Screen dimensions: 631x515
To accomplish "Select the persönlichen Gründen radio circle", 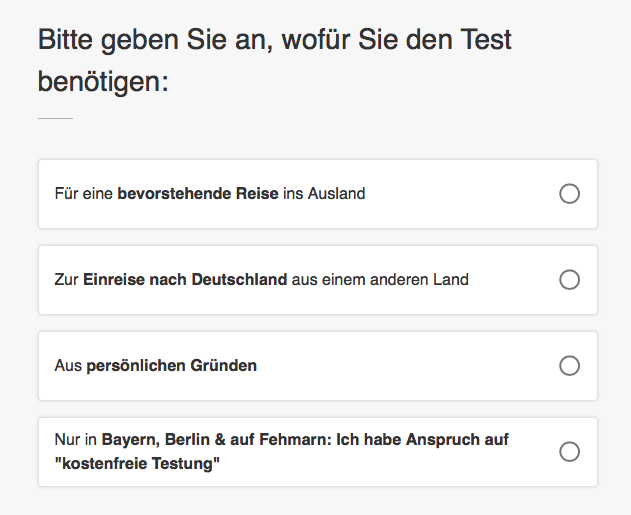I will [569, 366].
